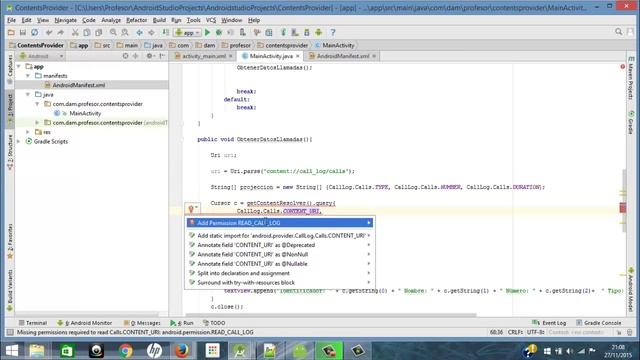Open project folder icon in toolbar

pyautogui.click(x=11, y=32)
